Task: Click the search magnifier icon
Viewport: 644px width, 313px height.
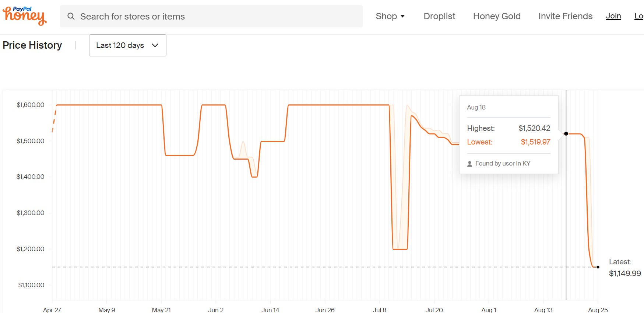Action: [71, 16]
